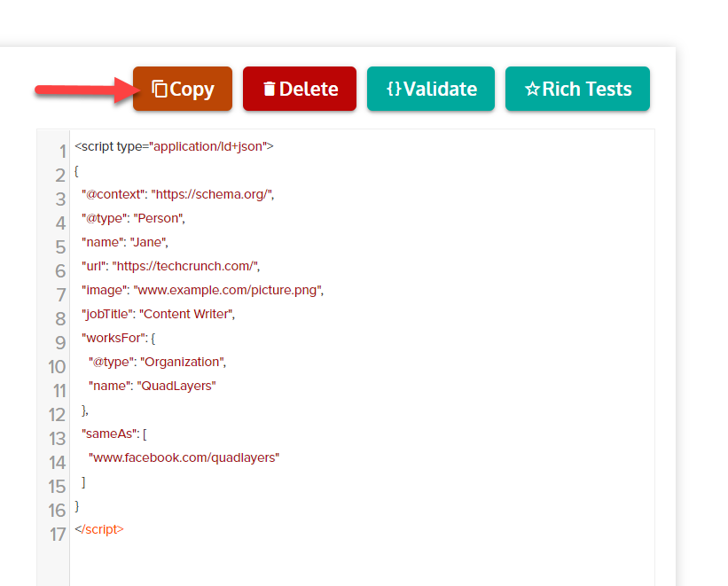The width and height of the screenshot is (728, 586).
Task: Click the star icon on Rich Tests
Action: click(x=532, y=89)
